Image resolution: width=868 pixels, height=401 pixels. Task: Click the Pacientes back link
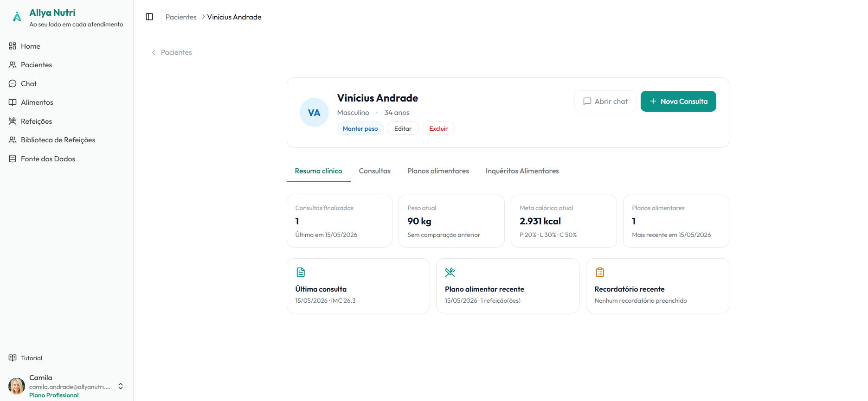[172, 52]
